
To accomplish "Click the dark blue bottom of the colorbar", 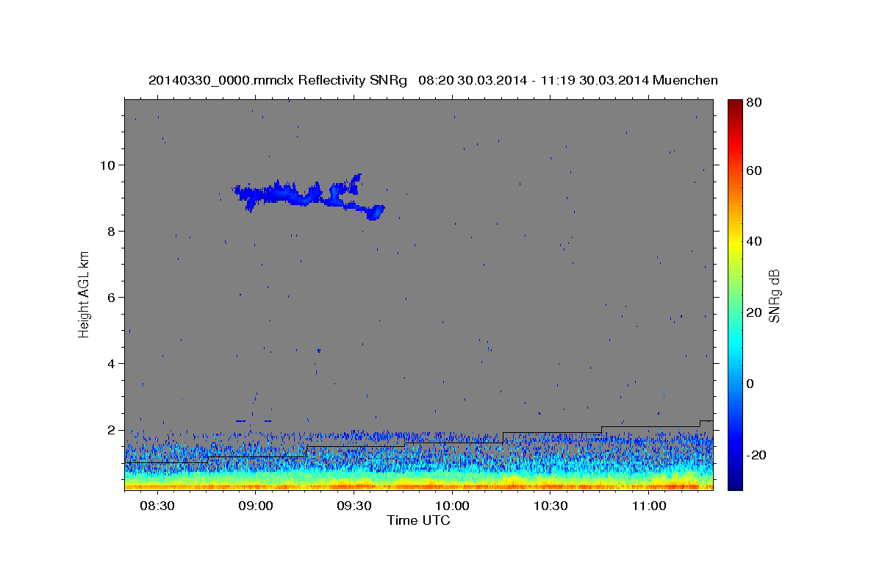I will coord(735,484).
